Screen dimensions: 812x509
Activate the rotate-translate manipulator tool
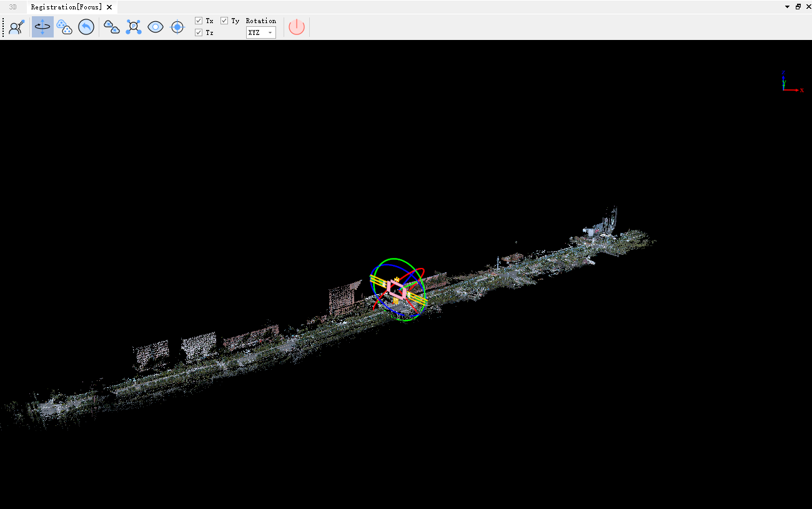(42, 27)
